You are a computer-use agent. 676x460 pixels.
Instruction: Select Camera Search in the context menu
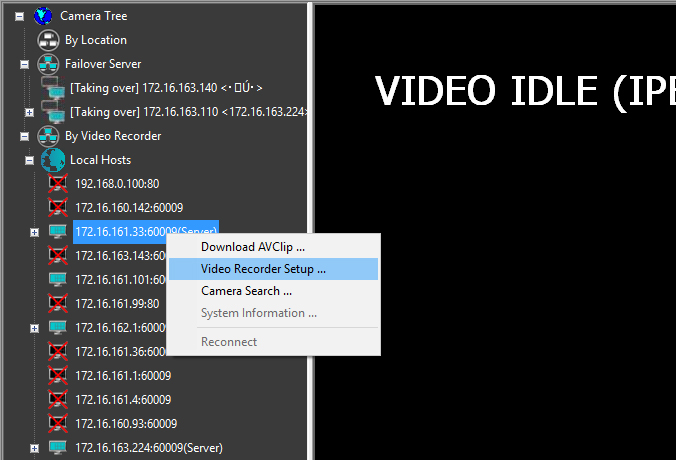[x=246, y=291]
